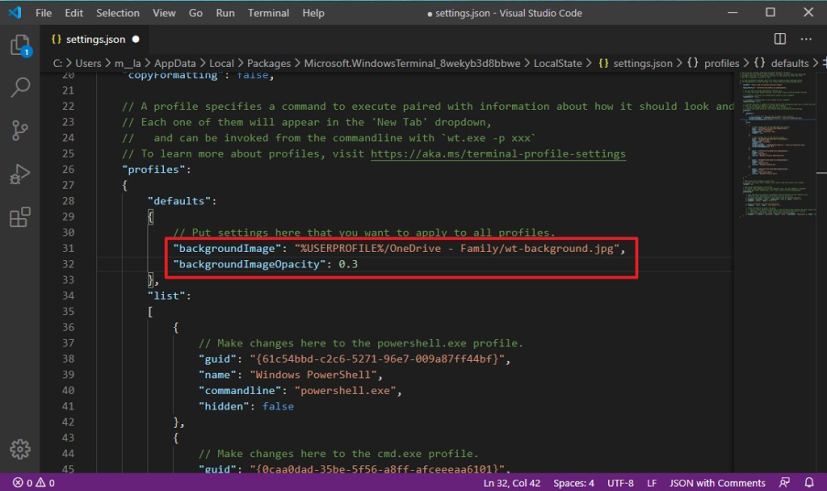This screenshot has height=491, width=827.
Task: Open the Source Control view
Action: 20,131
